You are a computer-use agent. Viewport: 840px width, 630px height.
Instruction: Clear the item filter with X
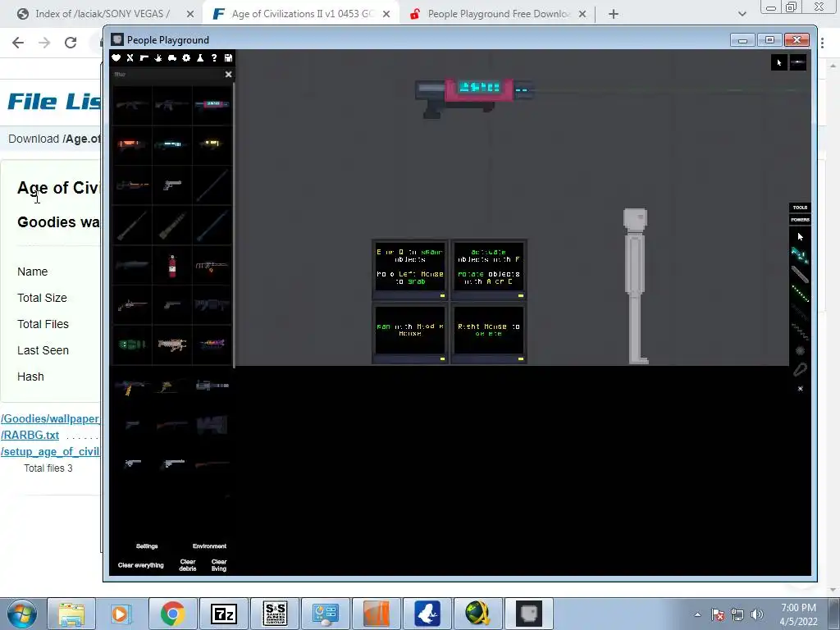click(228, 75)
